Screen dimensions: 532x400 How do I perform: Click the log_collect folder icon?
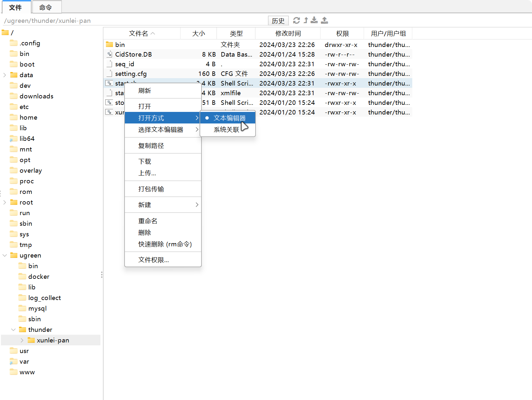click(x=23, y=298)
